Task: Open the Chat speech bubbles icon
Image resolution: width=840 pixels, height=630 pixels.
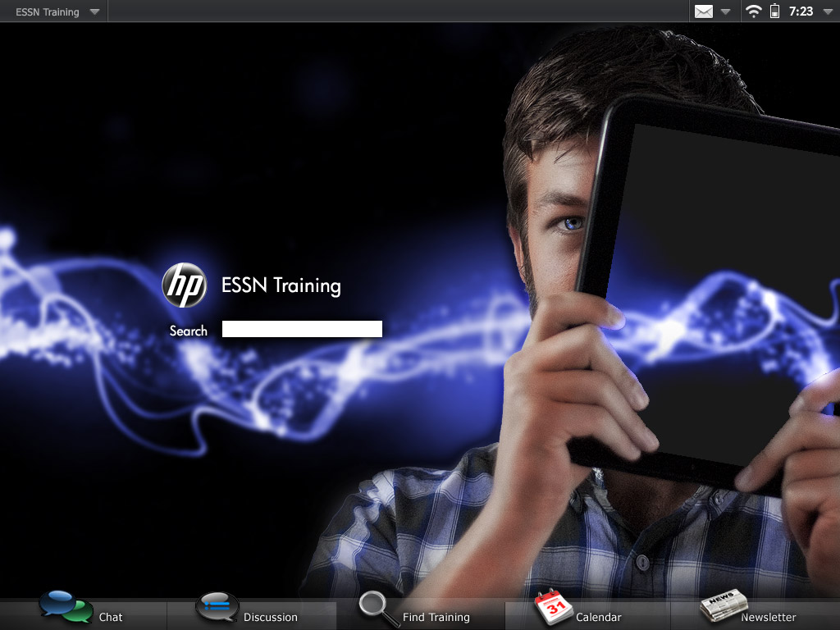Action: pos(66,607)
